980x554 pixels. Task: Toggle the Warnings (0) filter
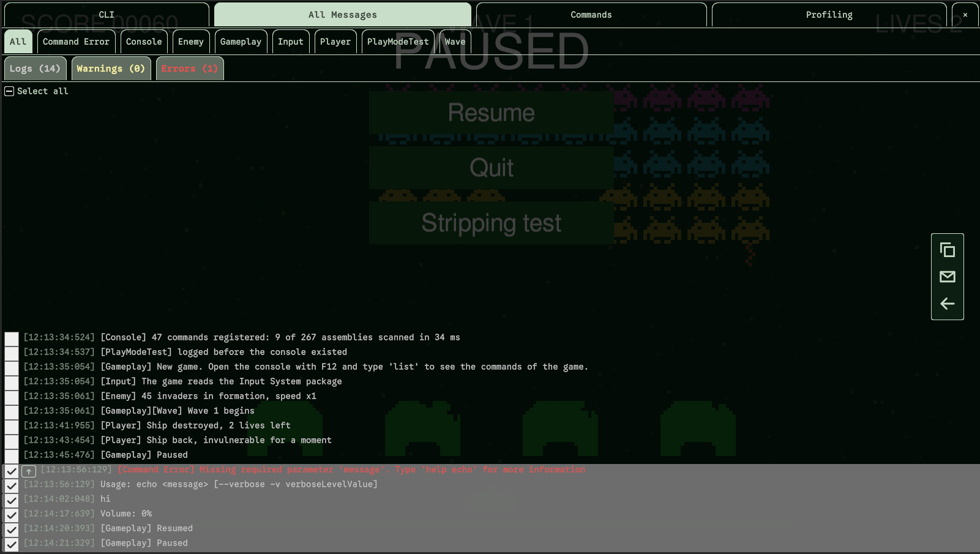pyautogui.click(x=111, y=69)
